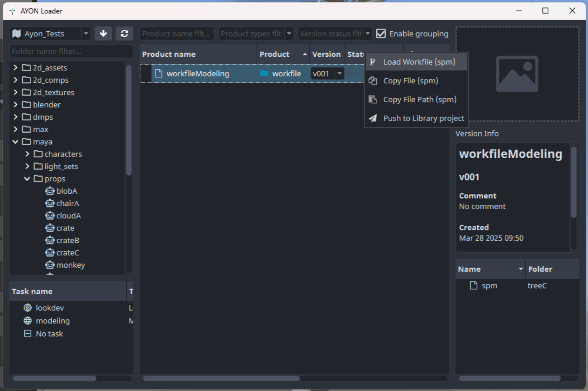Click the task panel horizontal scrollbar
This screenshot has width=588, height=391.
click(55, 378)
